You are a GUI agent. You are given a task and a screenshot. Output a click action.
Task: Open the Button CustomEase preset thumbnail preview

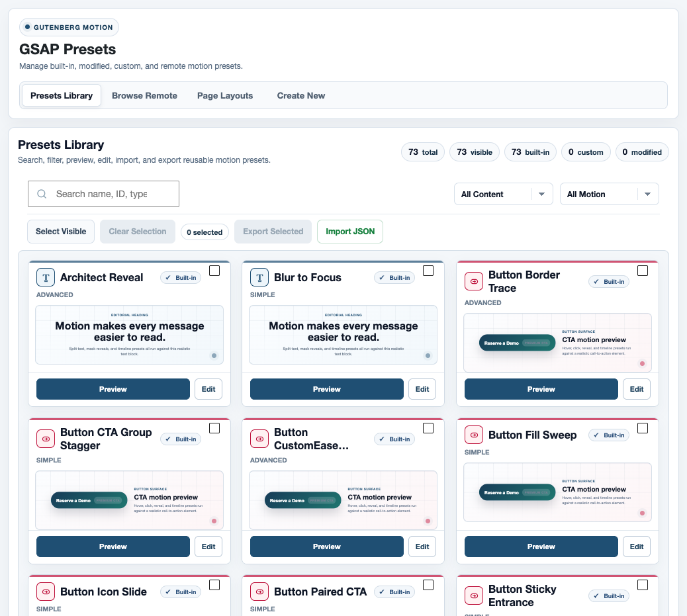tap(343, 500)
